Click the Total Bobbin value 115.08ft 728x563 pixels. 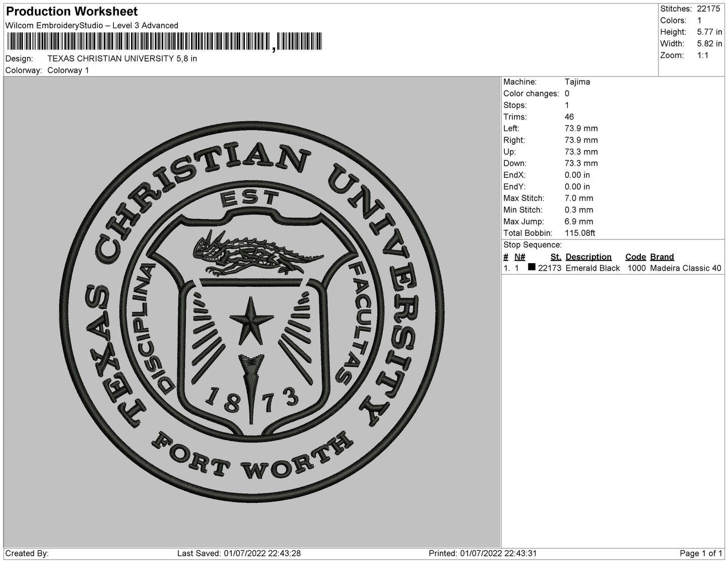580,233
